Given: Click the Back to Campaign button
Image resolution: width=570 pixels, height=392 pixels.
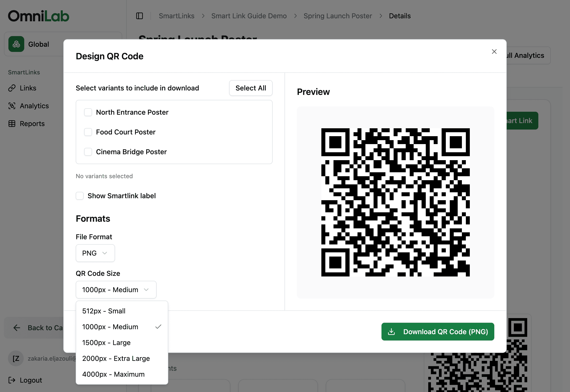Looking at the screenshot, I should point(34,328).
